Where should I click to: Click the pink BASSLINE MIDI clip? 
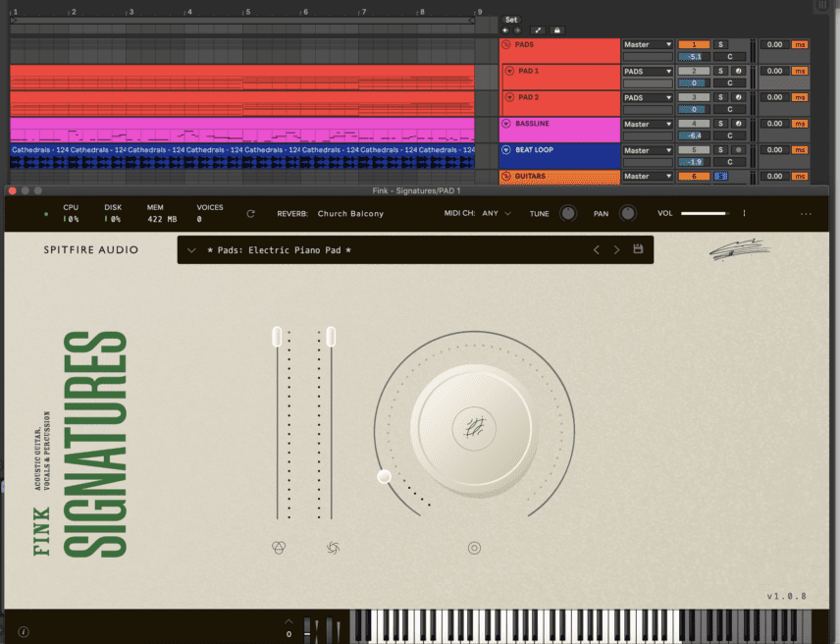tap(242, 131)
